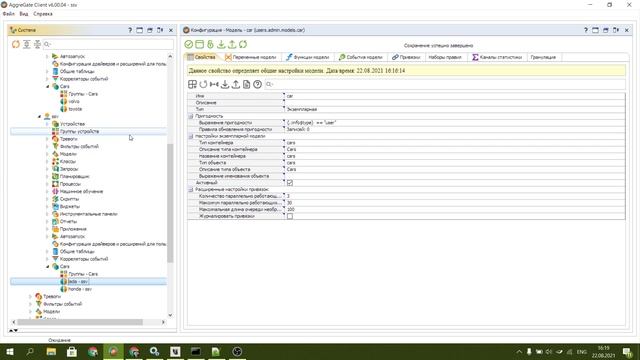The width and height of the screenshot is (640, 360).
Task: Select the toyota tree item
Action: (75, 109)
